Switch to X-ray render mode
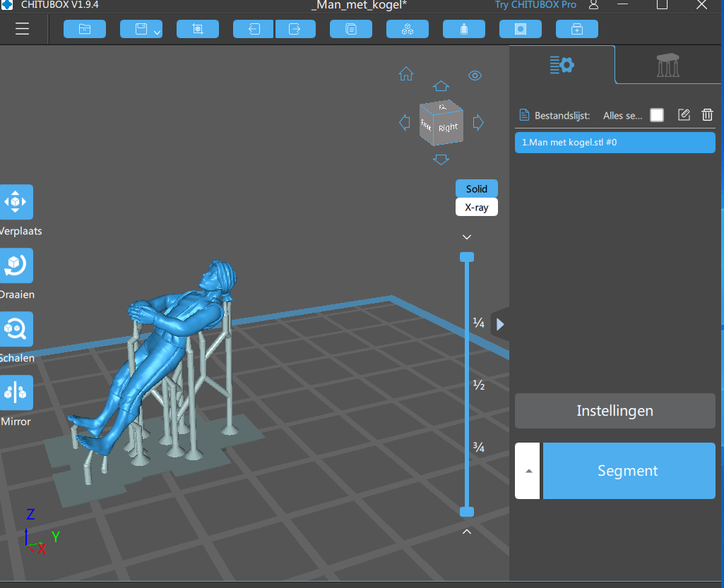The width and height of the screenshot is (724, 588). pos(477,208)
